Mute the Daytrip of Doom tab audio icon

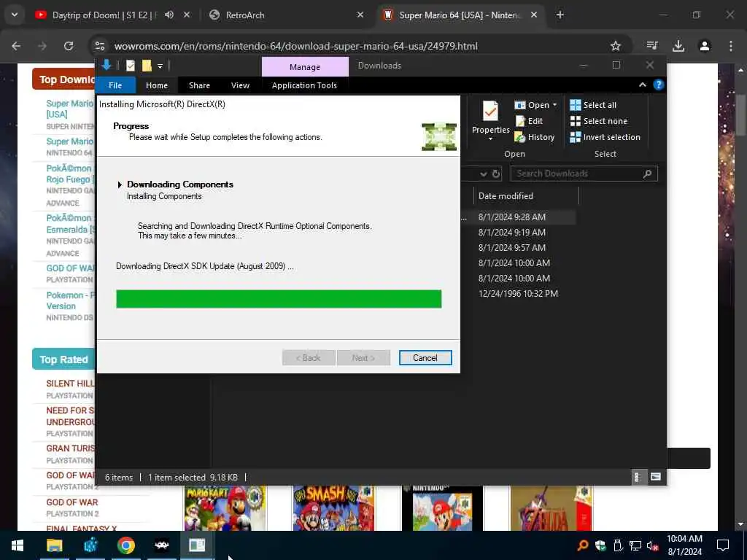tap(169, 15)
